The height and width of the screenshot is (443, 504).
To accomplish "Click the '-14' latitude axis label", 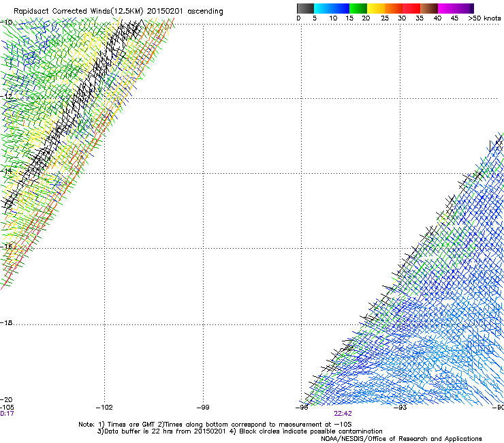I will pyautogui.click(x=6, y=171).
